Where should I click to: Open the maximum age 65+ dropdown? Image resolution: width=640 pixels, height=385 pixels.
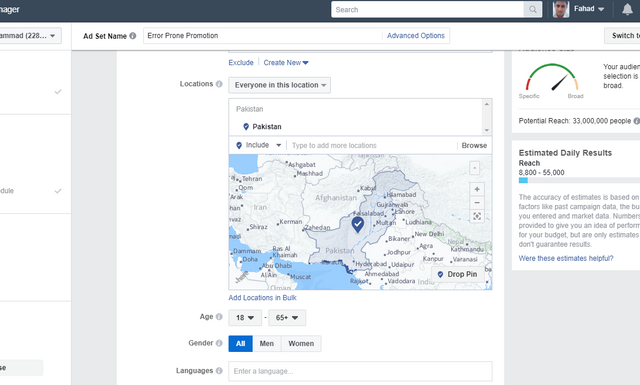[x=287, y=318]
